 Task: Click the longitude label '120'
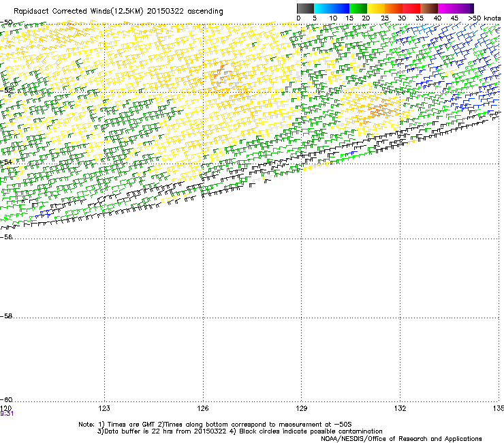(x=5, y=408)
